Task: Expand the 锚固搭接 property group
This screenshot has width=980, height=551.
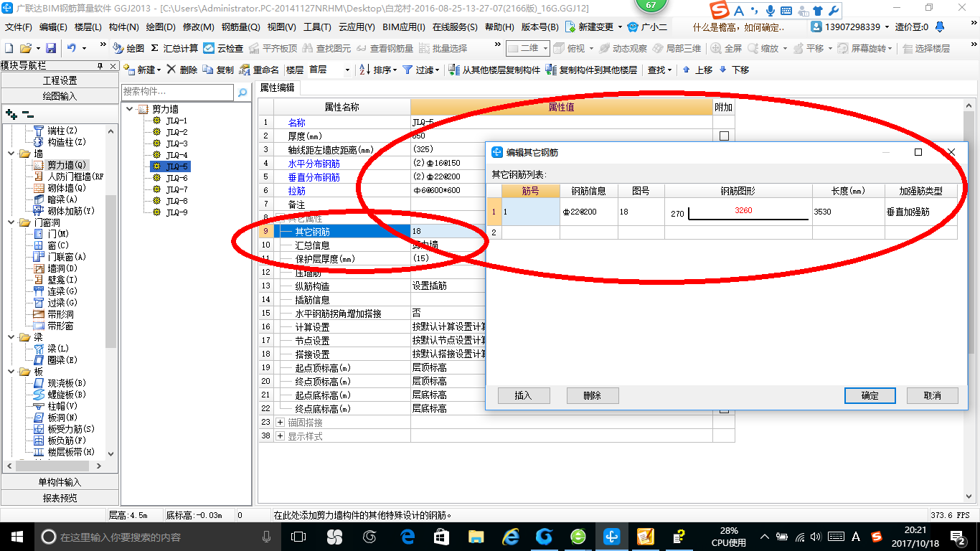Action: (x=280, y=423)
